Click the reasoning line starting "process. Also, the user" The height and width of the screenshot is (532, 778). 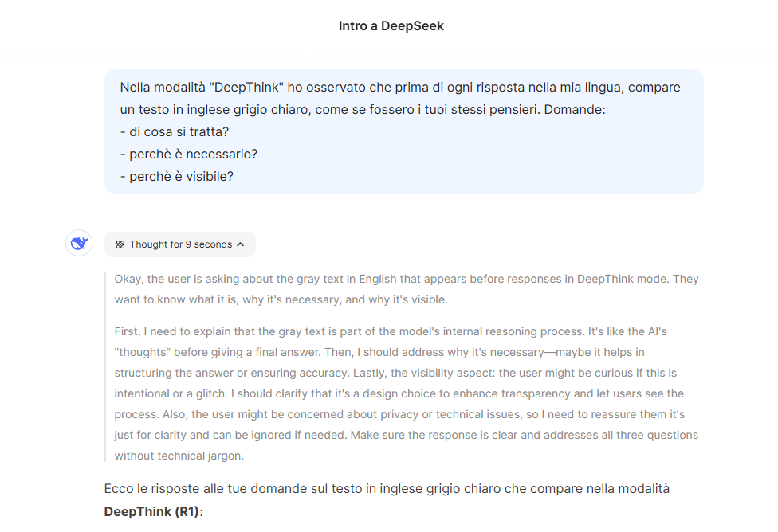pos(399,414)
